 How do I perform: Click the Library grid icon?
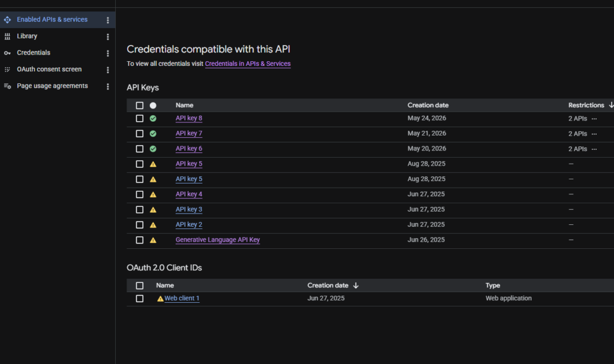pos(7,37)
